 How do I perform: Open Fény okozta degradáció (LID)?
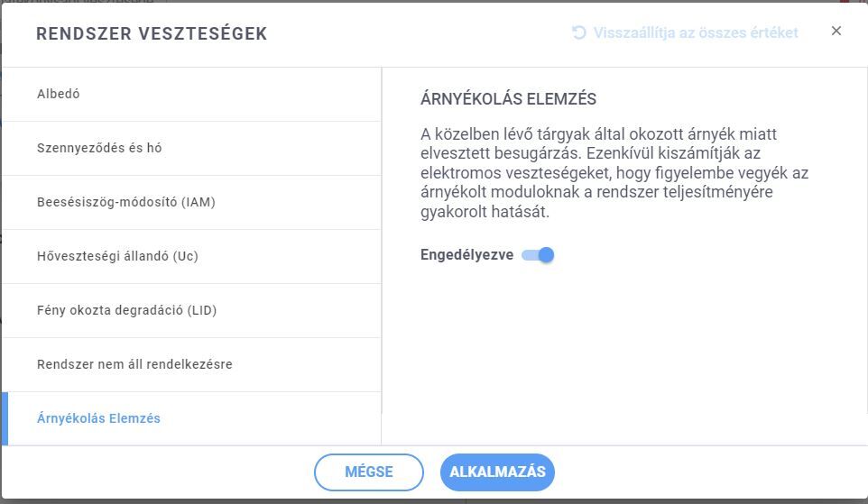tap(191, 311)
